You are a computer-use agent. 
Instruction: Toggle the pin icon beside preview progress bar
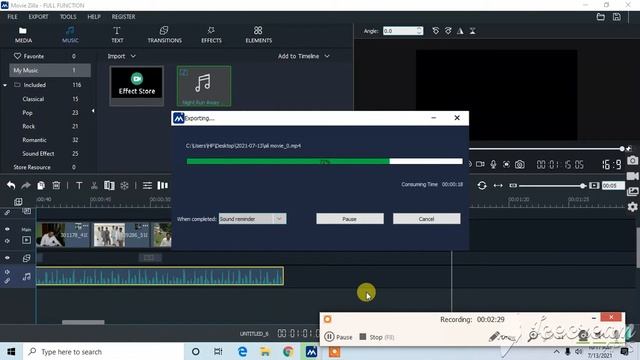click(629, 149)
